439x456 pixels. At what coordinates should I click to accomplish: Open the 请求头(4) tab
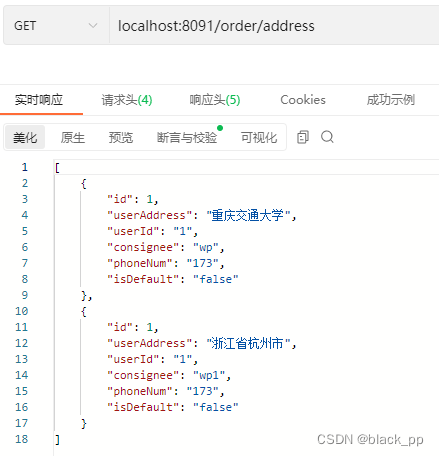point(127,100)
